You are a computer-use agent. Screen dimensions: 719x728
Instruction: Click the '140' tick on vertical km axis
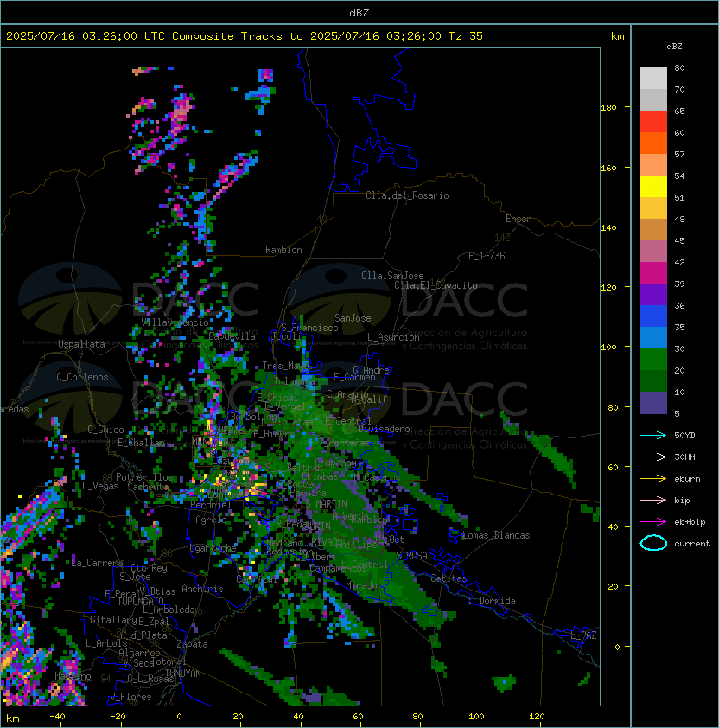[x=608, y=228]
